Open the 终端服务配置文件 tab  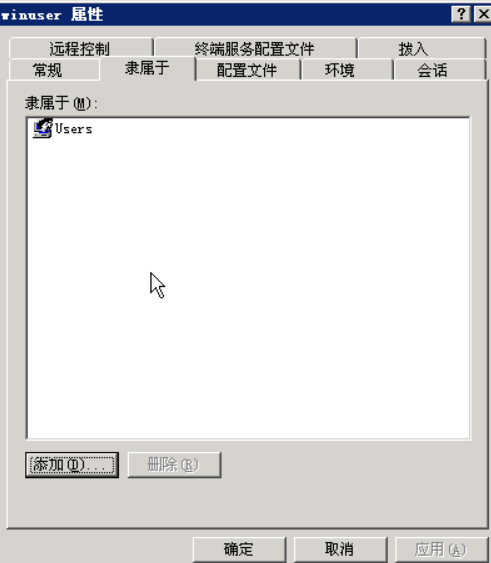[255, 48]
